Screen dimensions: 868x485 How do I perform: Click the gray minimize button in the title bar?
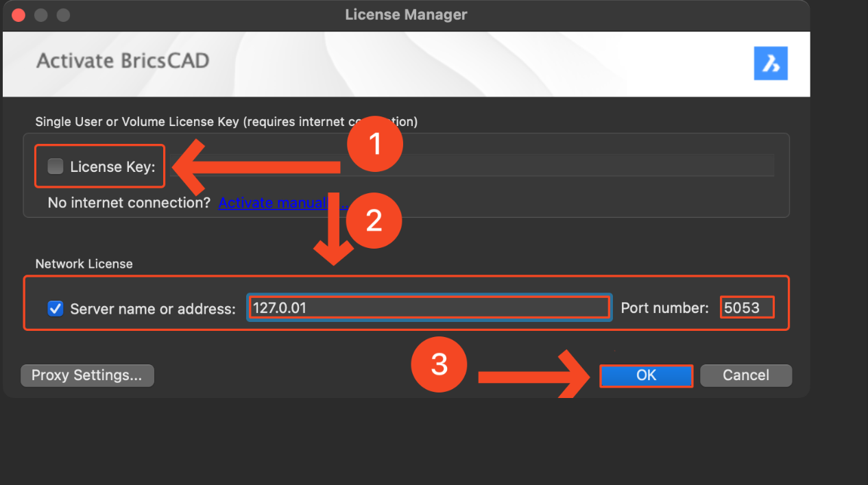point(40,14)
